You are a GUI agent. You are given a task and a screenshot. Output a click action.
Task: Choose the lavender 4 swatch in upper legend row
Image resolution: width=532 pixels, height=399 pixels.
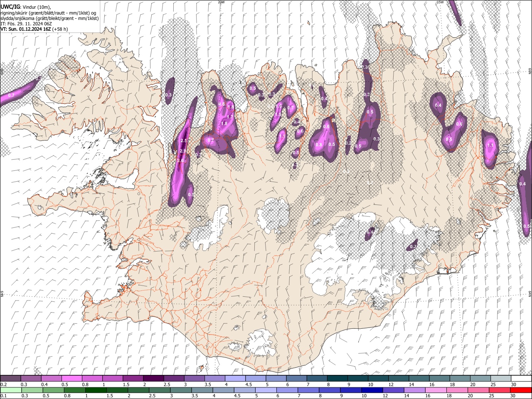pos(235,378)
